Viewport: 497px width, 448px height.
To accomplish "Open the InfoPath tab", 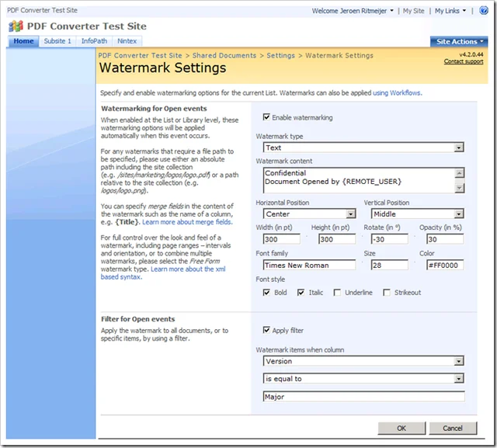I will [95, 41].
